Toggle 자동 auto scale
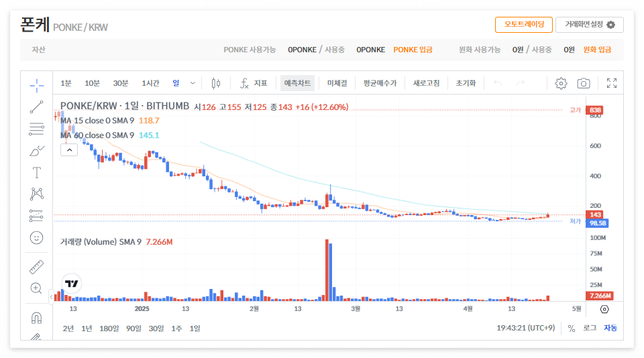 610,328
